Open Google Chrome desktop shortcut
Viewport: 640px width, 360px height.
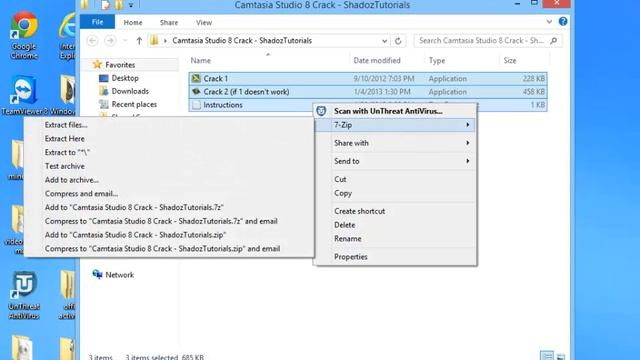(x=24, y=35)
